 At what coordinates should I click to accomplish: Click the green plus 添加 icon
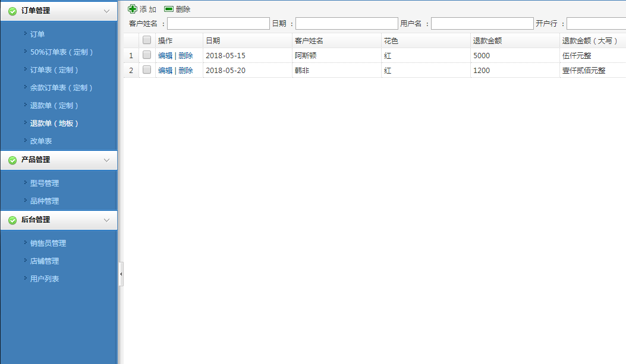click(x=132, y=9)
